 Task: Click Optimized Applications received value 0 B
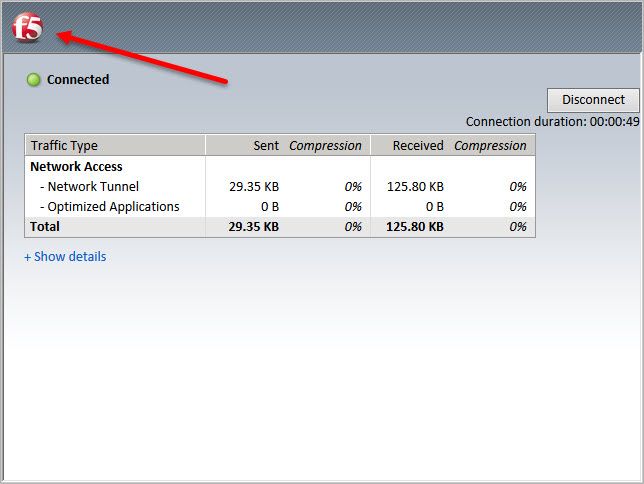coord(435,207)
